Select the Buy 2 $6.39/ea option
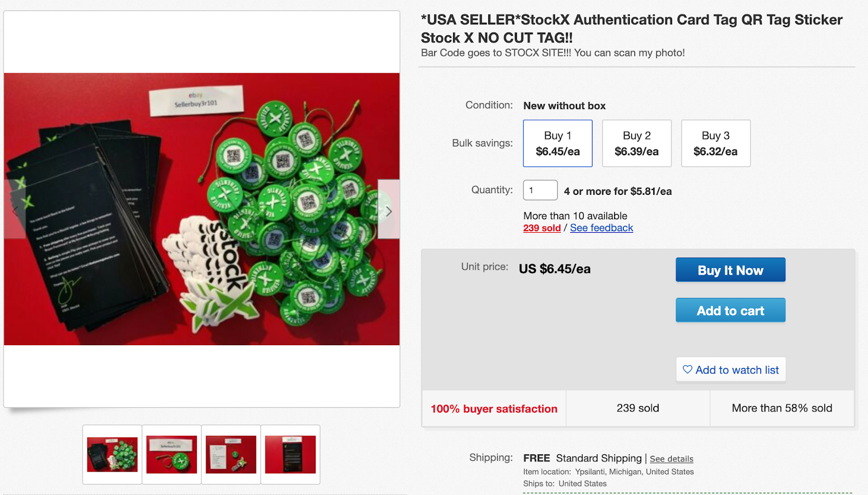The image size is (868, 495). pos(637,143)
